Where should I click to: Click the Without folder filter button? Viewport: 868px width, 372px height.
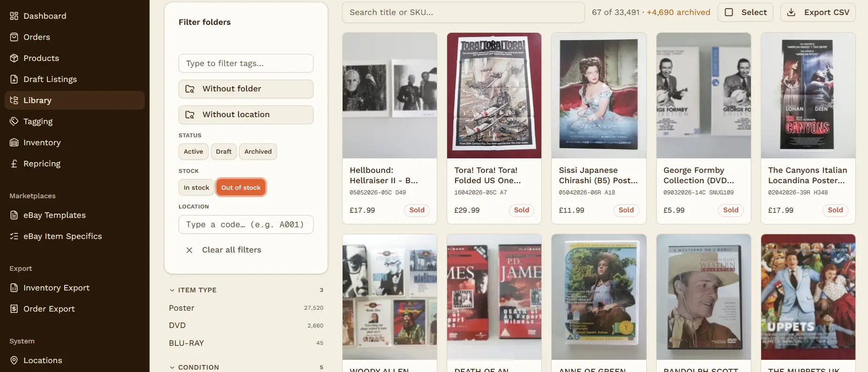(246, 89)
